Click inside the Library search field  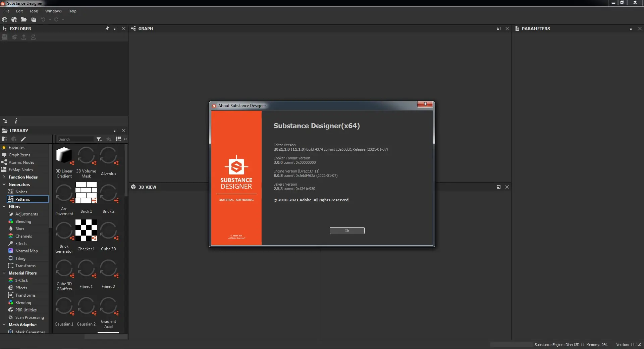click(x=75, y=139)
